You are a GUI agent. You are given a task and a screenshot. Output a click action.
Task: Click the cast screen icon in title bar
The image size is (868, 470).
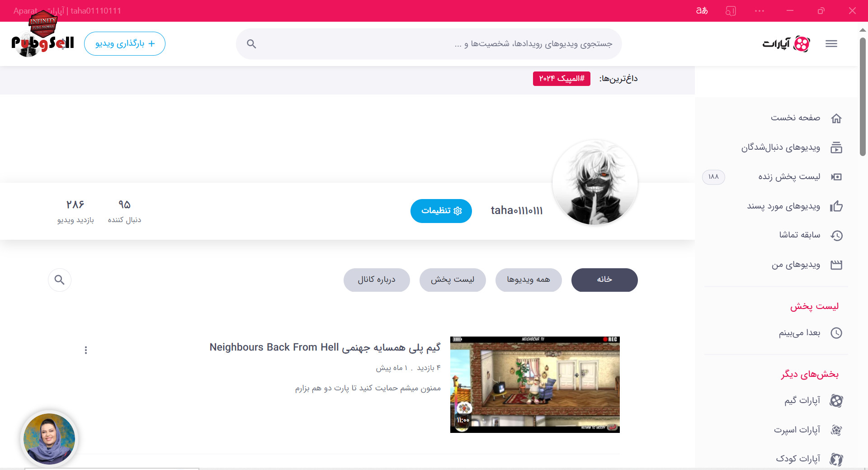731,11
